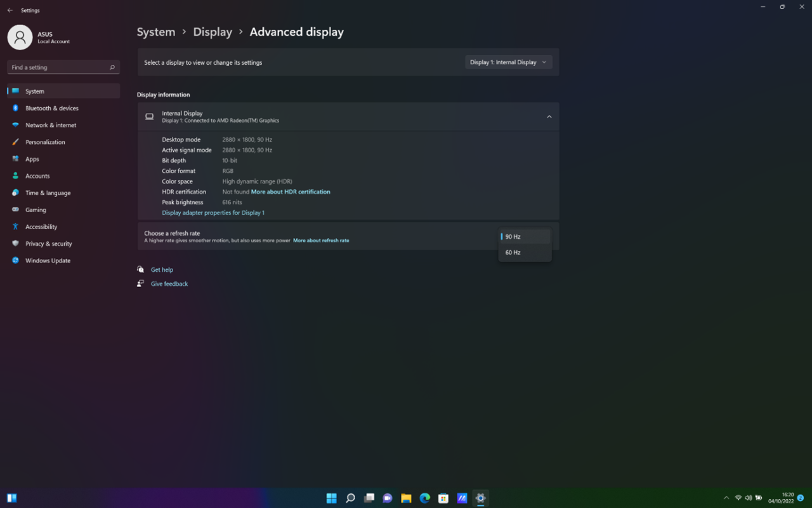Click the Windows Start button
Viewport: 812px width, 508px height.
[331, 498]
